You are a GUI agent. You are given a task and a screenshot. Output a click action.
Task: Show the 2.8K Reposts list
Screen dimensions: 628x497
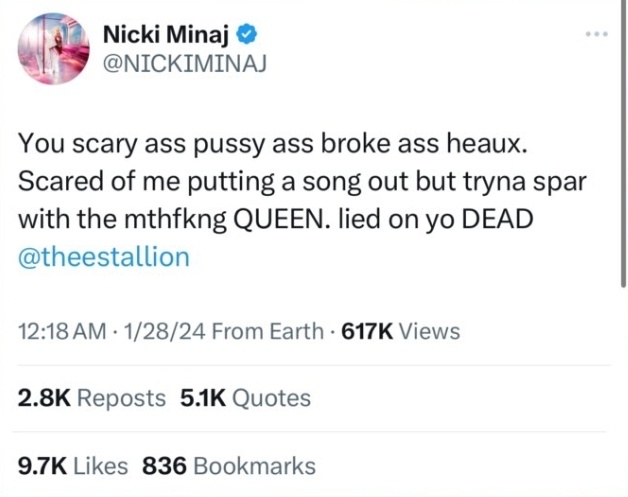(x=91, y=398)
